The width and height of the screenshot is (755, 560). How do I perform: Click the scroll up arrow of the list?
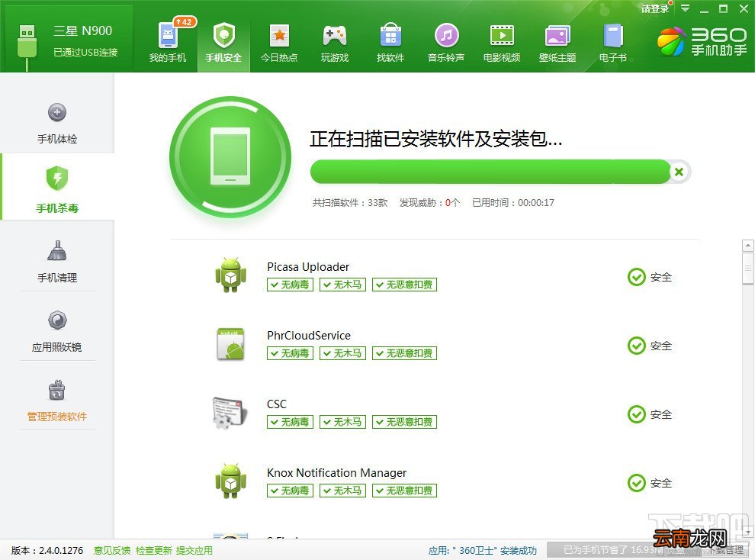748,246
